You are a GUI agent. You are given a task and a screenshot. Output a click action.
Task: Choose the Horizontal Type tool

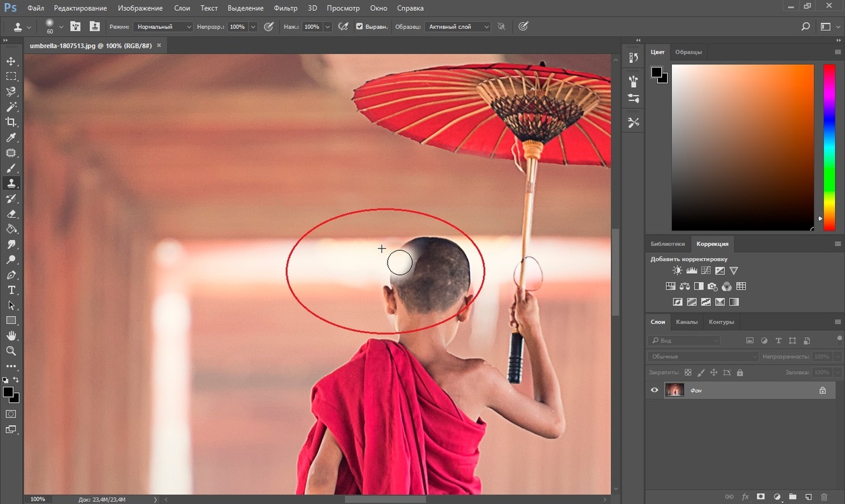click(x=11, y=290)
